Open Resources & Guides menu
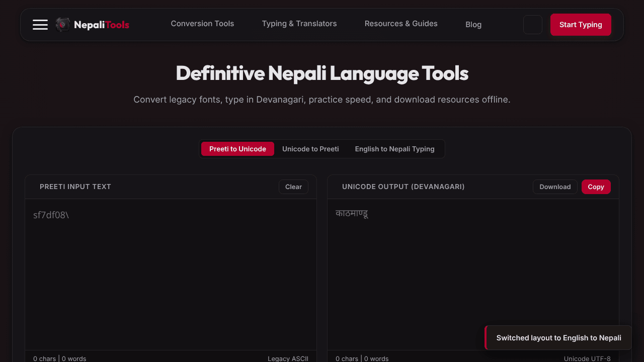The height and width of the screenshot is (362, 644). [x=401, y=24]
